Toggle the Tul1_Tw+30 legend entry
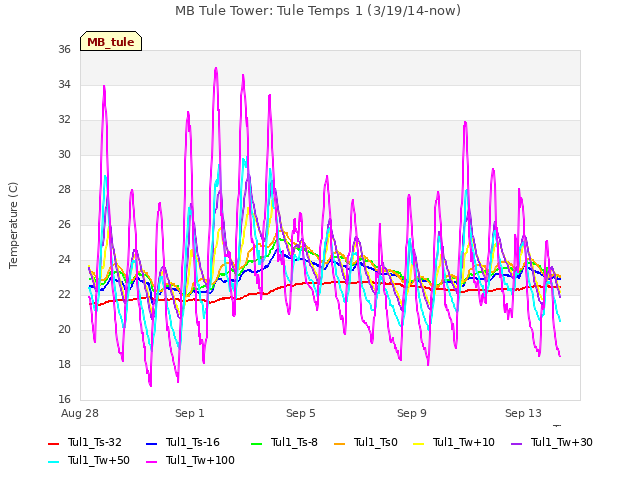 pos(552,442)
